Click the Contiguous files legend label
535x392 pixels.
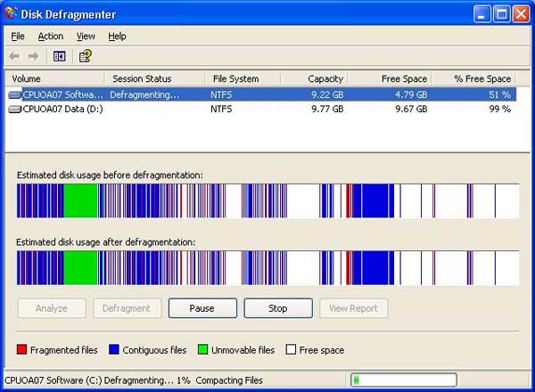pyautogui.click(x=154, y=350)
